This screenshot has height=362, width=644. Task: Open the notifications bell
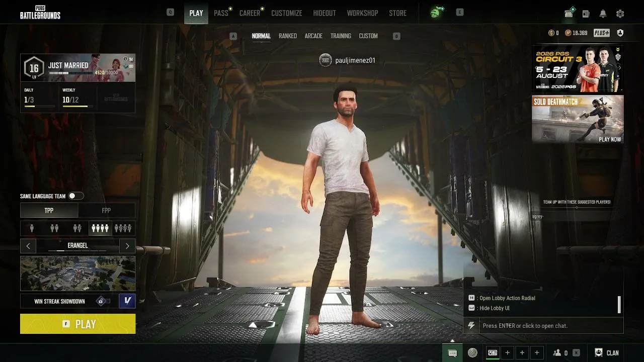coord(603,14)
